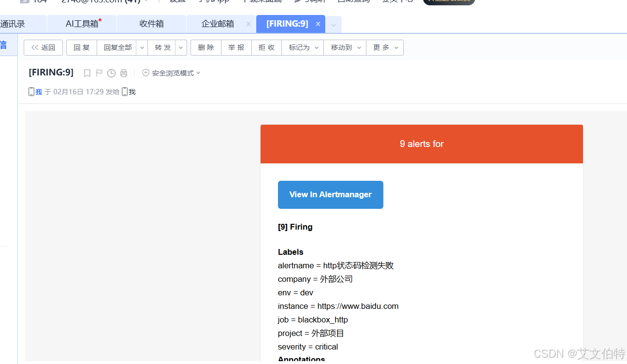Image resolution: width=627 pixels, height=364 pixels.
Task: Click the project = 外部项目 line
Action: tap(311, 333)
